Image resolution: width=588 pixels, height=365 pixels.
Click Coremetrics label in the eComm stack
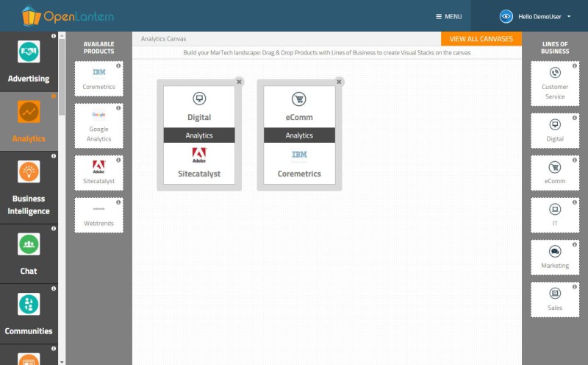[x=299, y=174]
